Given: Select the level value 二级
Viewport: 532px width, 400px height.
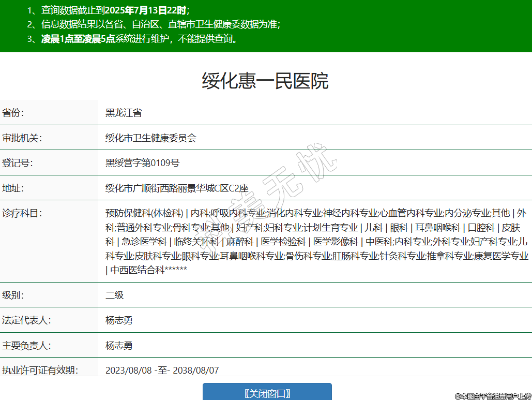Looking at the screenshot, I should point(115,295).
